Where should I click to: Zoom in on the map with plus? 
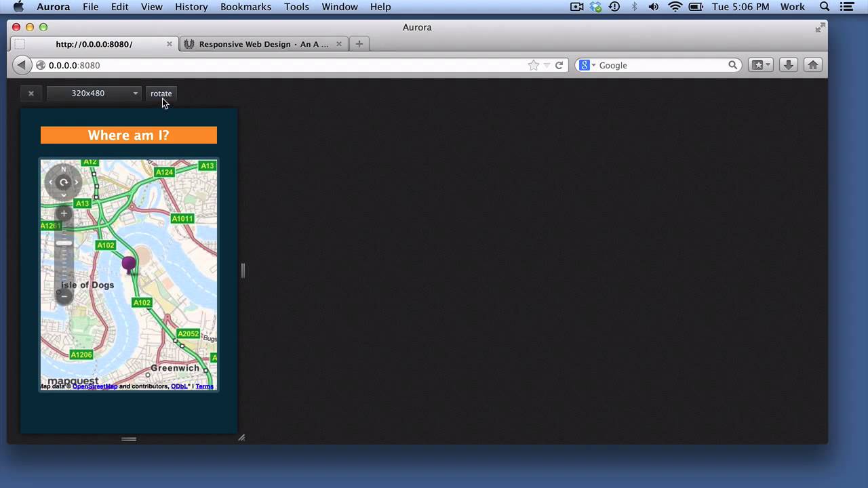64,213
